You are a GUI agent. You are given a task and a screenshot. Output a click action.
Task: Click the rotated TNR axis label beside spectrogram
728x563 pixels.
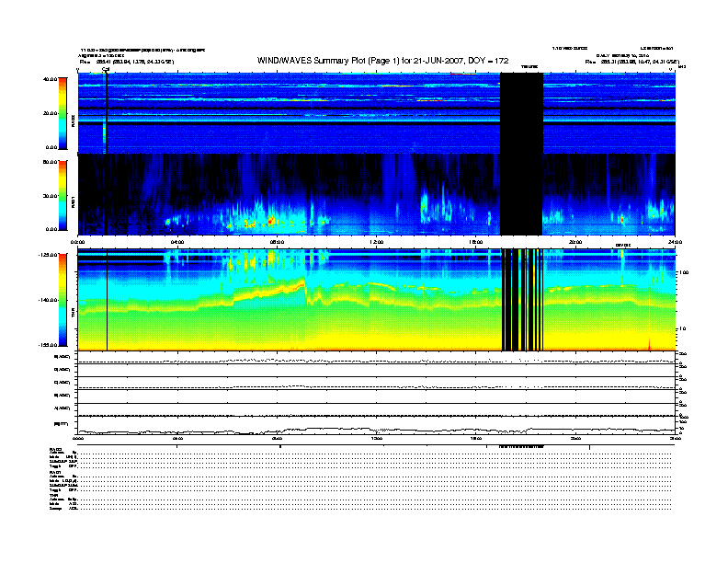click(x=73, y=314)
